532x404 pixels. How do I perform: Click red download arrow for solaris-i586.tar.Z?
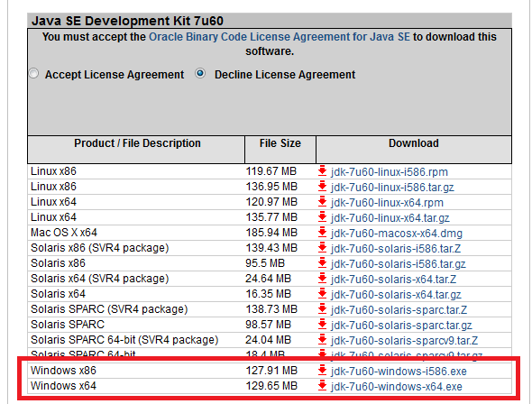(x=322, y=248)
